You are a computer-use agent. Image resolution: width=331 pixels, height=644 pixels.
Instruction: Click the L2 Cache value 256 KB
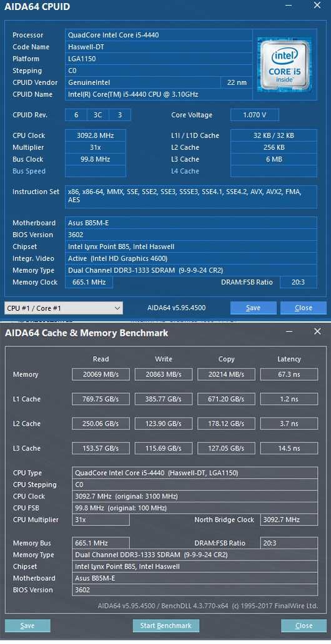274,147
